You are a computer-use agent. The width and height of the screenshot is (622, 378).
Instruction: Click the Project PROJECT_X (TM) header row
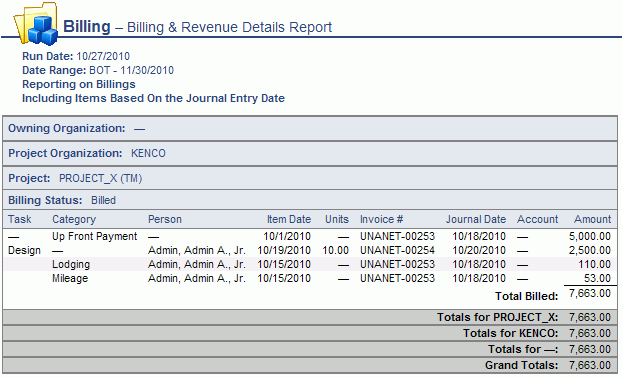(x=310, y=178)
